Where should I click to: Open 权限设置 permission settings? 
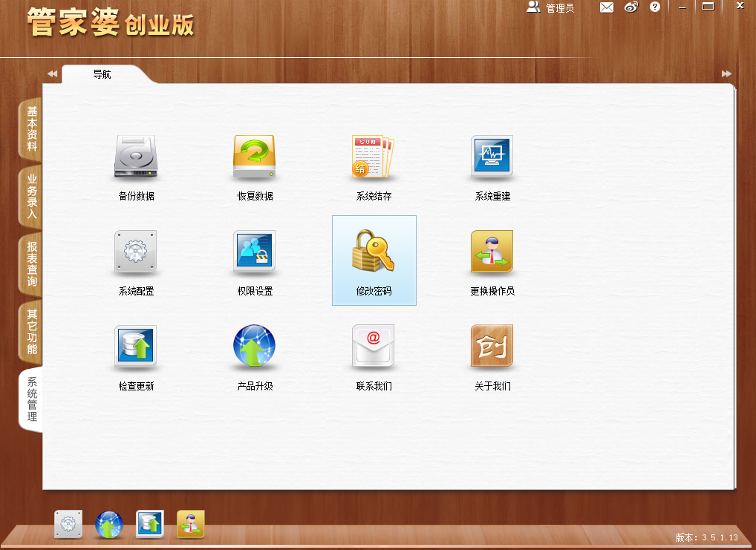tap(254, 258)
